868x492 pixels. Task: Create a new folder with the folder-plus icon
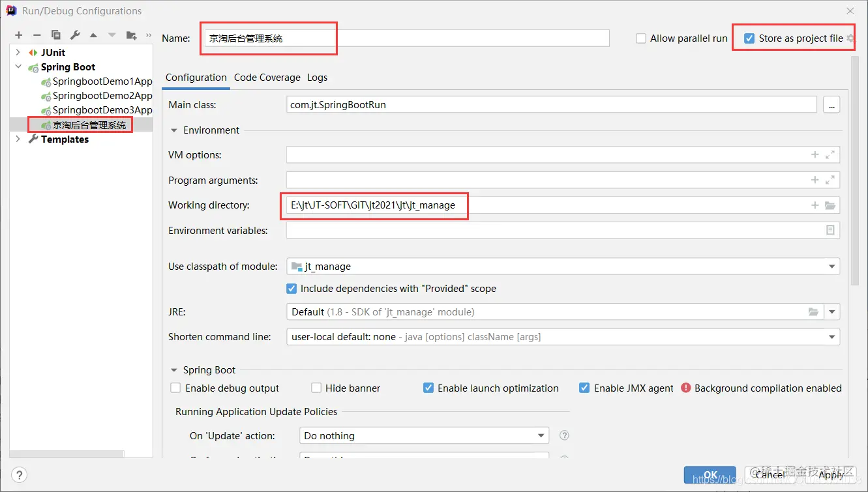(132, 35)
